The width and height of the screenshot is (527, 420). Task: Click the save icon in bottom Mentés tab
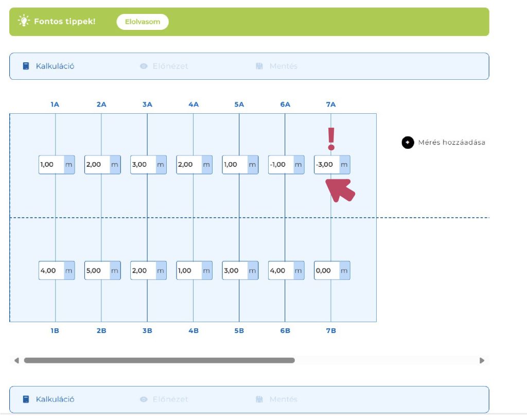click(259, 399)
